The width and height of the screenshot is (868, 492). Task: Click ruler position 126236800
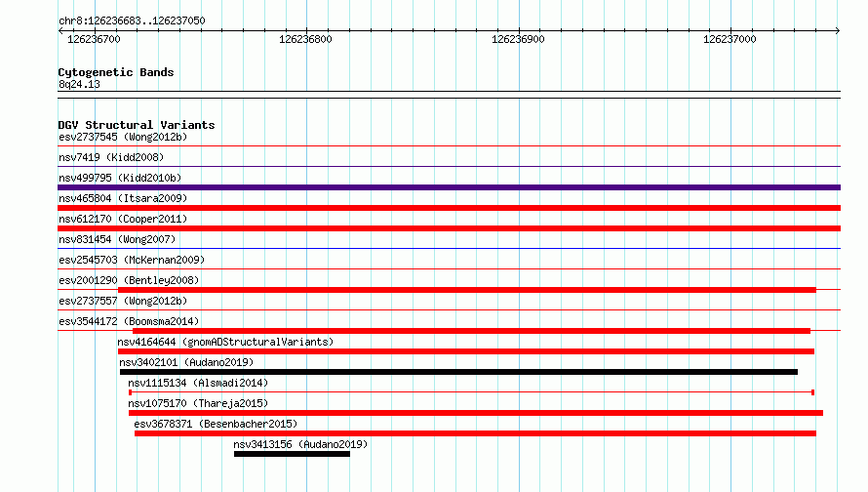[x=305, y=39]
